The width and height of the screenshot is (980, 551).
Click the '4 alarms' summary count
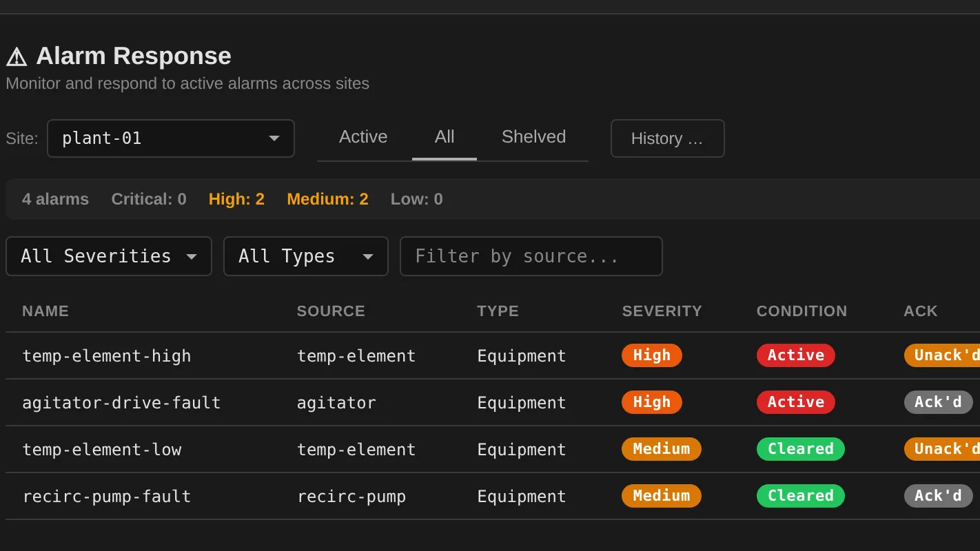tap(55, 200)
